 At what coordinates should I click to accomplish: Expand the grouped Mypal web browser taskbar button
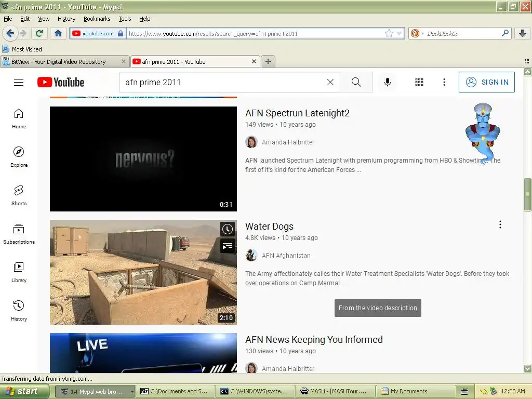pyautogui.click(x=96, y=391)
